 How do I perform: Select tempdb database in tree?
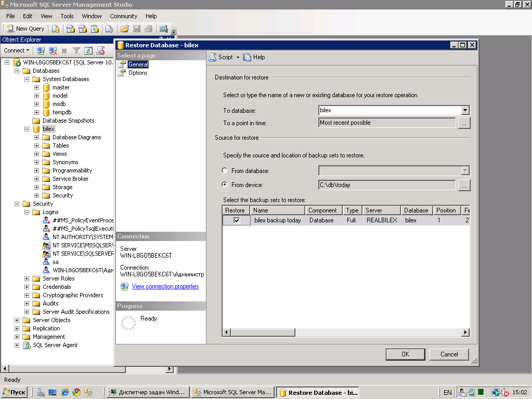62,112
